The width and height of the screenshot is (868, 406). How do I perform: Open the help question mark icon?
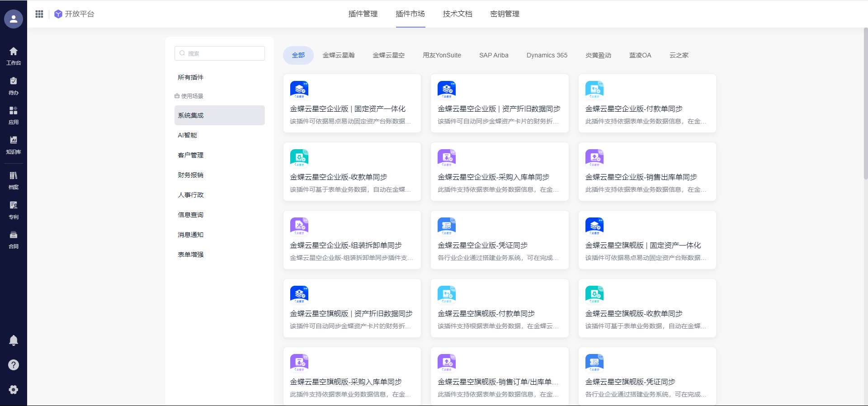click(14, 365)
